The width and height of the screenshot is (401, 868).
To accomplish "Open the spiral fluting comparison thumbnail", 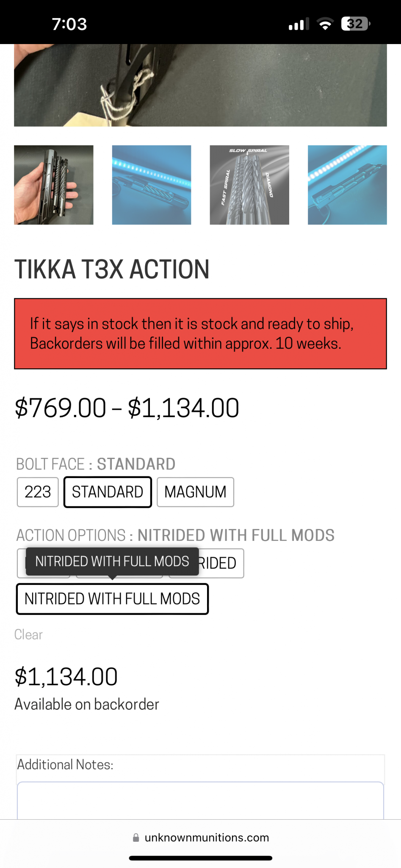I will click(x=249, y=185).
